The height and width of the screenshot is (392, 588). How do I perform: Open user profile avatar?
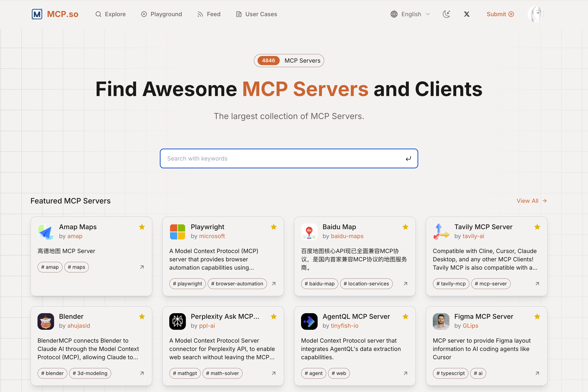(x=536, y=14)
